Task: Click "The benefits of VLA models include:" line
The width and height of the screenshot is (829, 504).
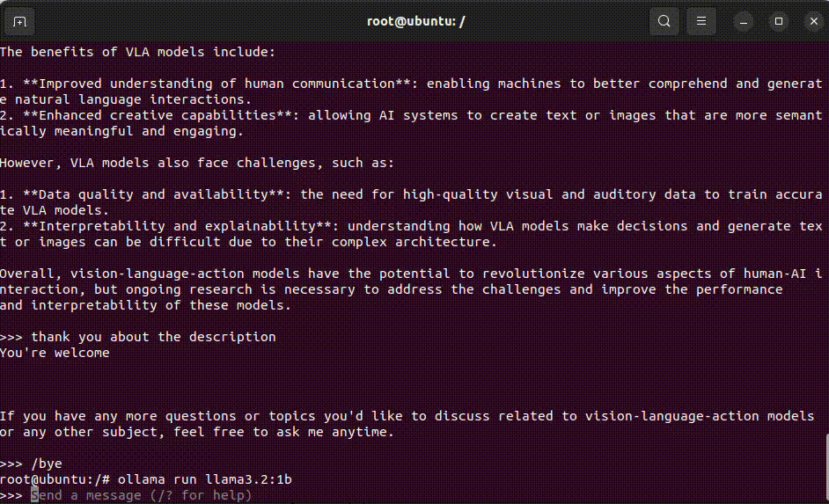Action: tap(138, 52)
